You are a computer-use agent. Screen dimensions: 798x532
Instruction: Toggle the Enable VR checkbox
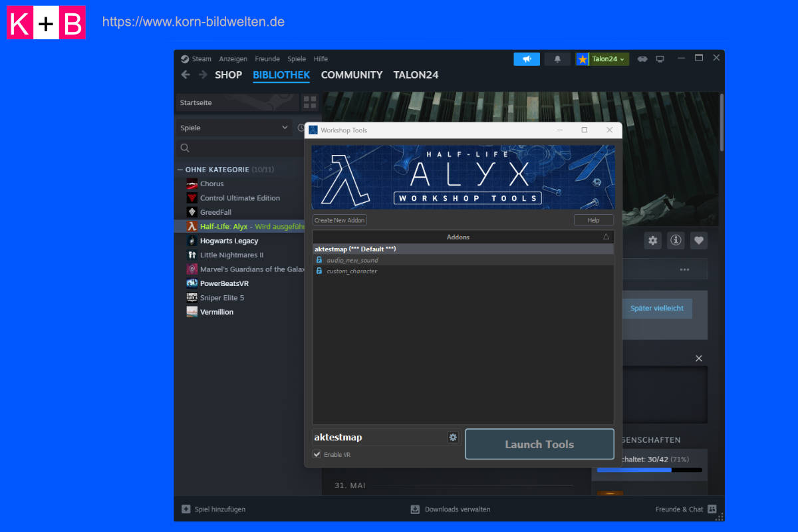(317, 454)
